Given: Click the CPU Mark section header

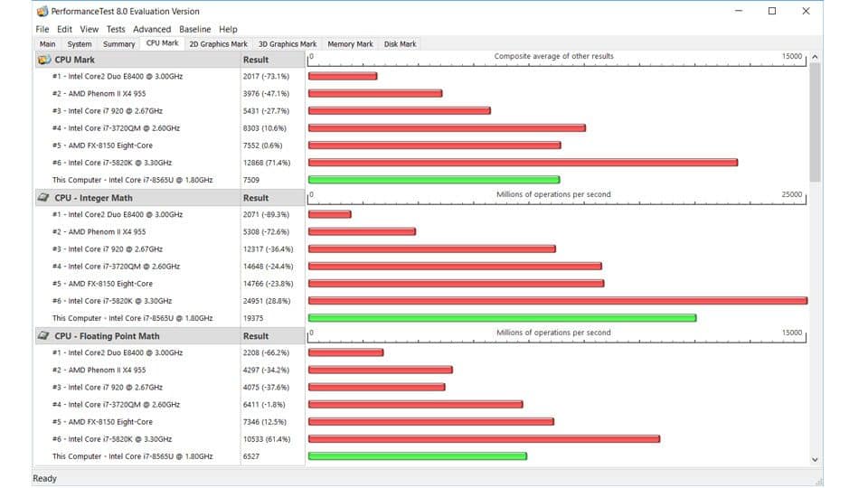Looking at the screenshot, I should [74, 60].
